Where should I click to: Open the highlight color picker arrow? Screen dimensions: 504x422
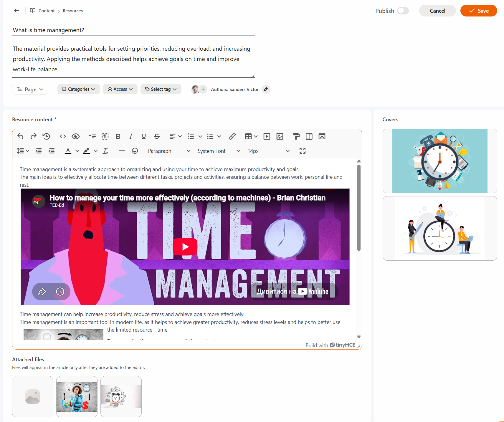pos(96,151)
